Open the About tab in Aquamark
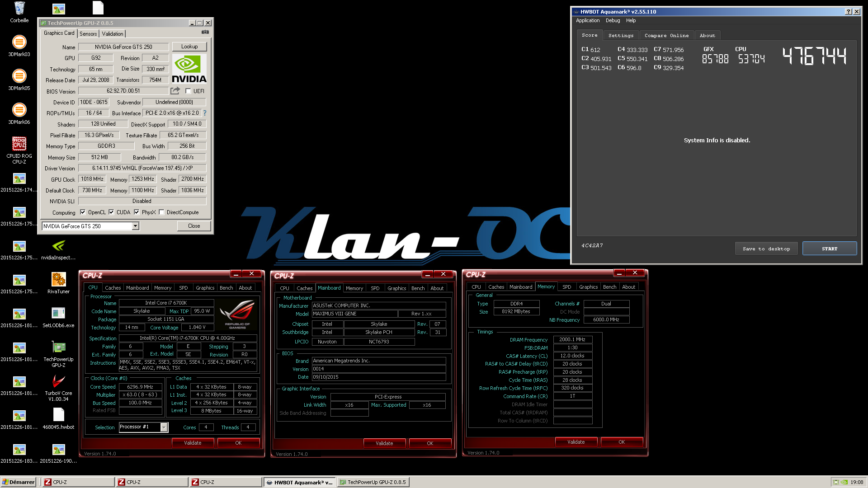The width and height of the screenshot is (868, 488). (x=707, y=35)
